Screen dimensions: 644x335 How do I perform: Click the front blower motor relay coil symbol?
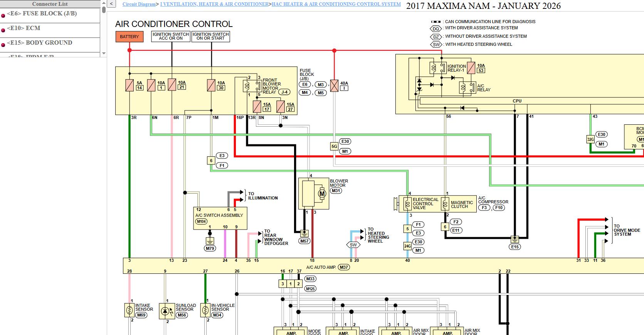pos(247,86)
